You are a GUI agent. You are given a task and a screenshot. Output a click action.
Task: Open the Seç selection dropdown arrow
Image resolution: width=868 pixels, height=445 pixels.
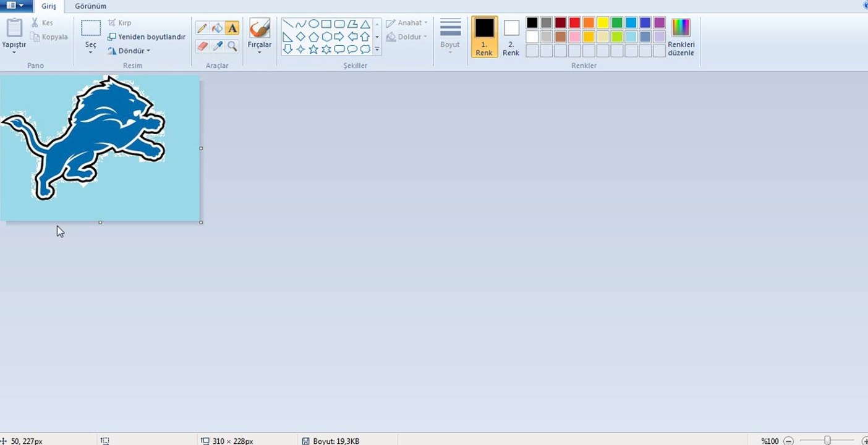click(x=90, y=53)
